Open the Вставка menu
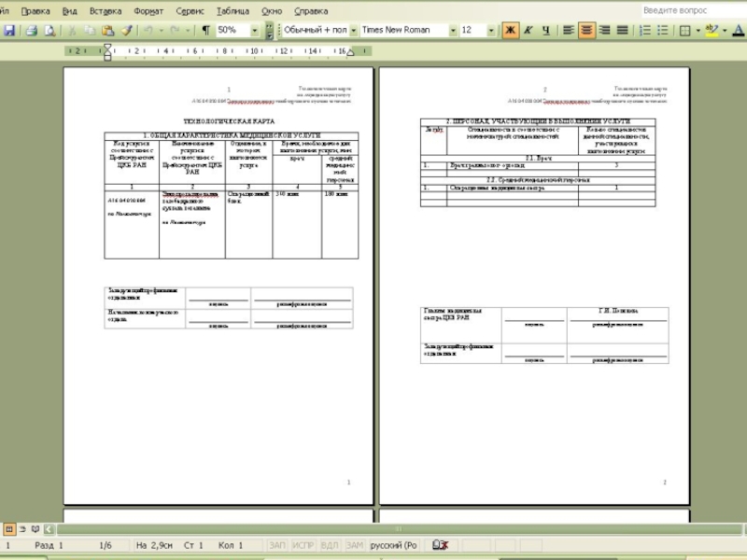The image size is (747, 560). pyautogui.click(x=106, y=11)
